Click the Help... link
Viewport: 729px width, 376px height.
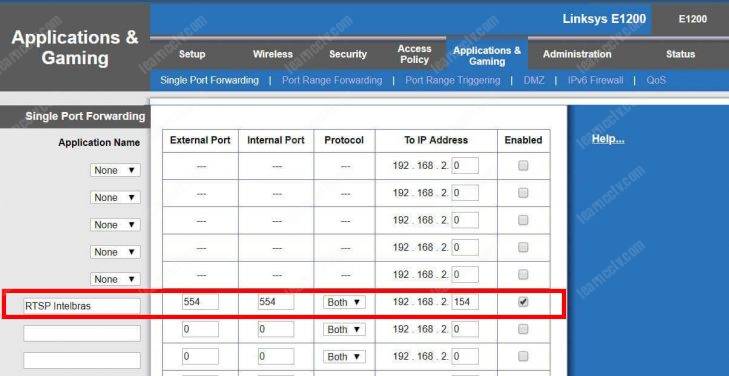608,139
